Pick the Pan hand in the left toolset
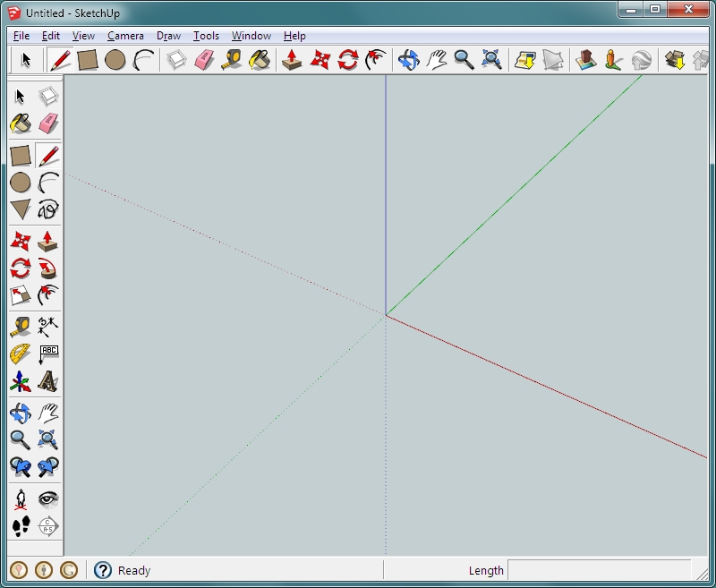716x588 pixels. point(48,413)
